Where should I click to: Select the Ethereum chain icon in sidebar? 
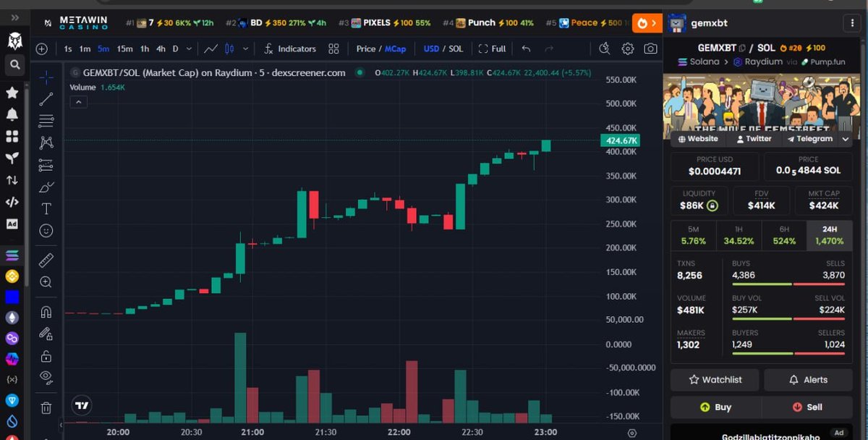(12, 317)
